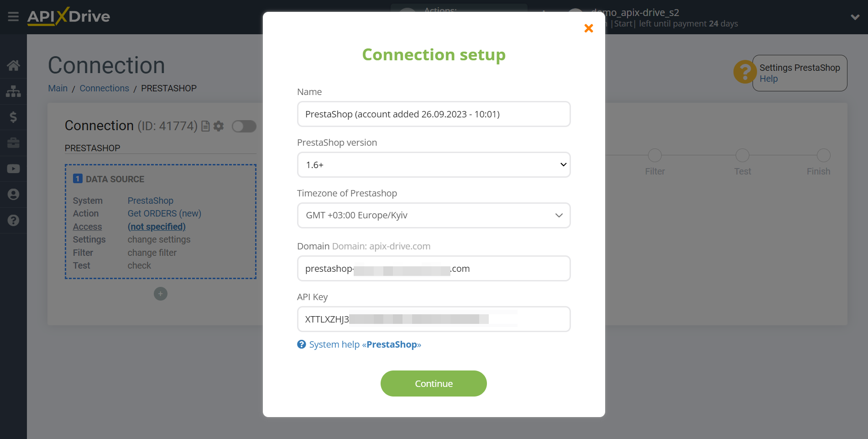Open the connections hierarchy icon in sidebar

[13, 91]
